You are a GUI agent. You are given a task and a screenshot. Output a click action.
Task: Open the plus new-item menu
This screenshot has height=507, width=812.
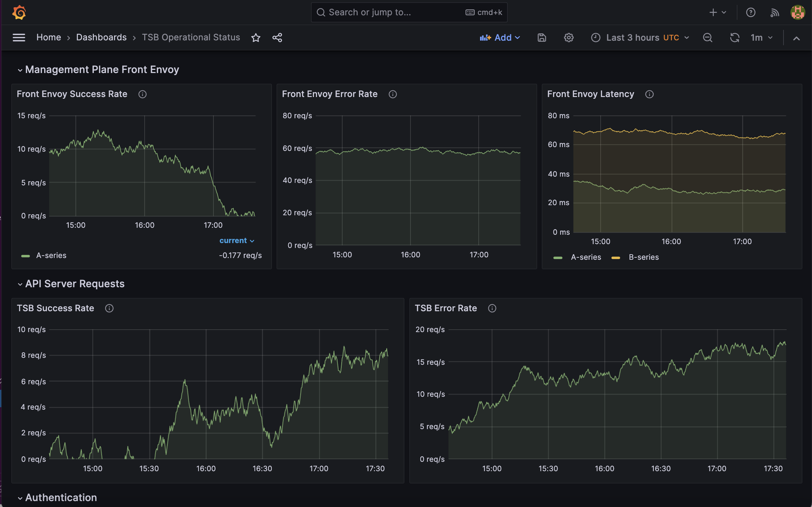[718, 13]
